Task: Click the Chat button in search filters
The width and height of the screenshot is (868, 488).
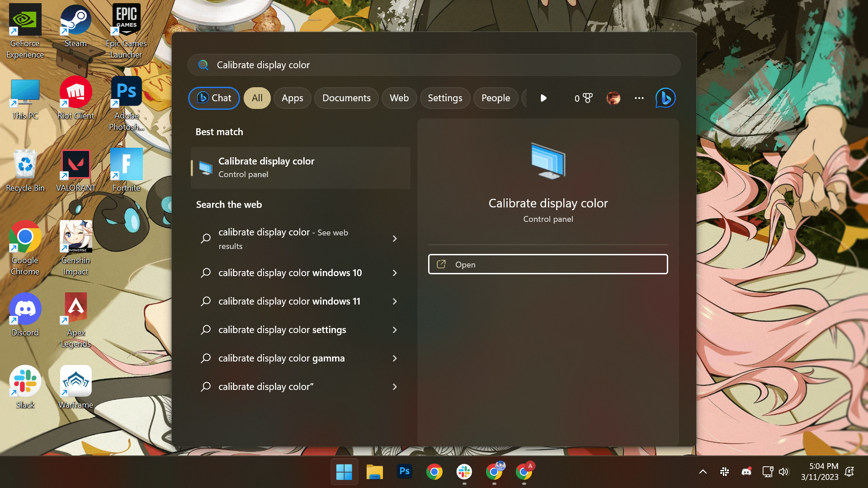Action: tap(214, 98)
